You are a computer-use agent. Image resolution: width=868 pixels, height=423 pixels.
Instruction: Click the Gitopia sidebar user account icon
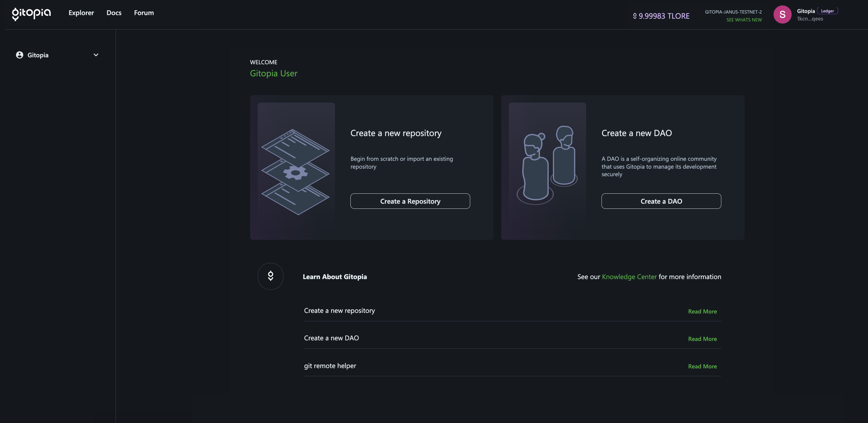[20, 55]
